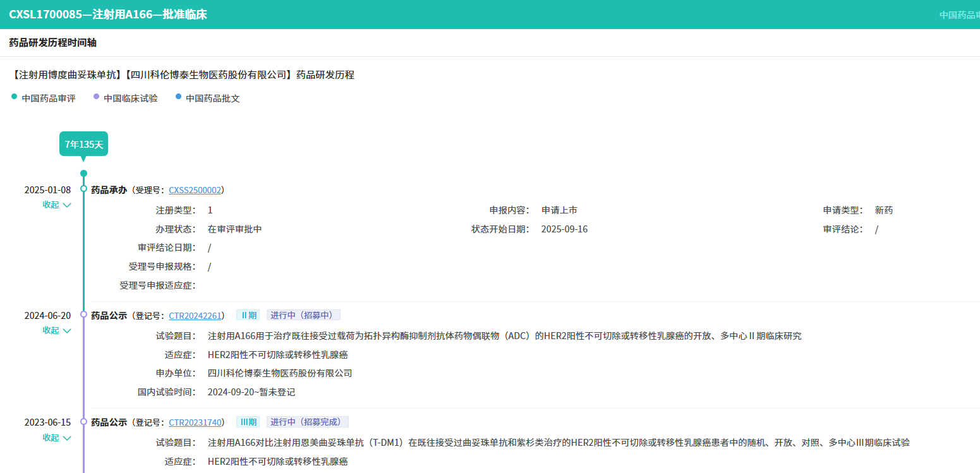Screen dimensions: 980x473
Task: Click the 7年135天 duration badge
Action: pos(83,144)
